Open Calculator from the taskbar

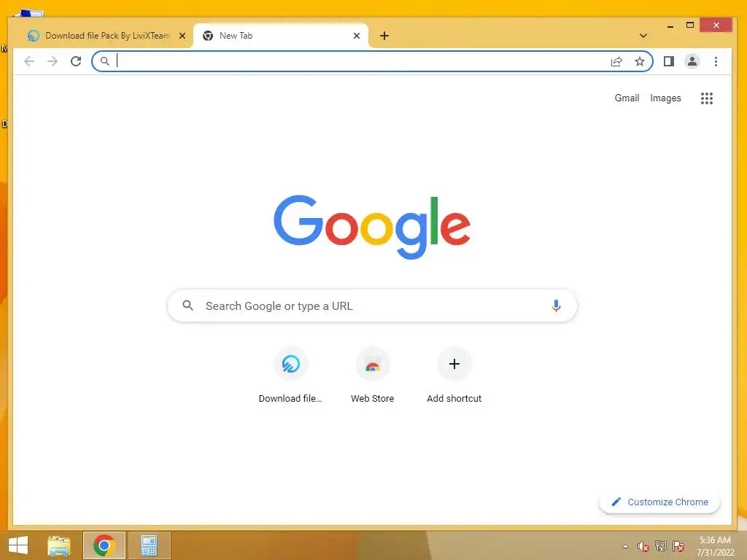pyautogui.click(x=149, y=545)
